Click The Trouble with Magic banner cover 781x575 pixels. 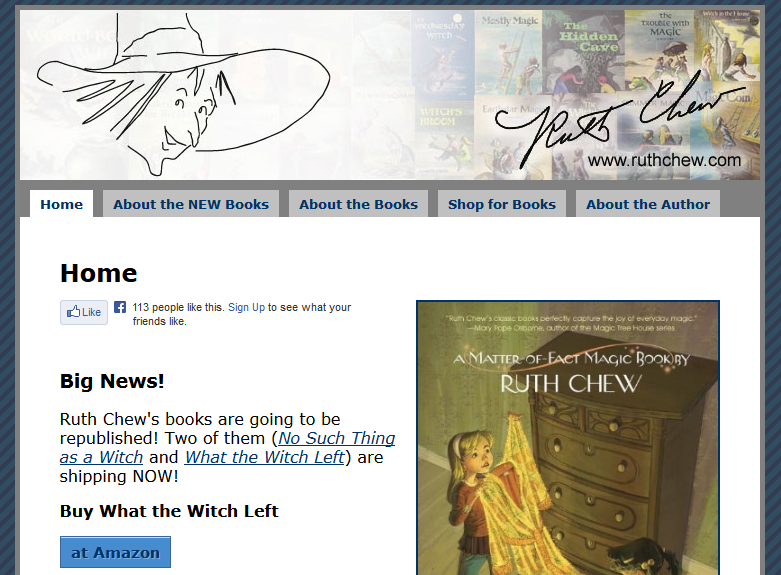point(661,50)
